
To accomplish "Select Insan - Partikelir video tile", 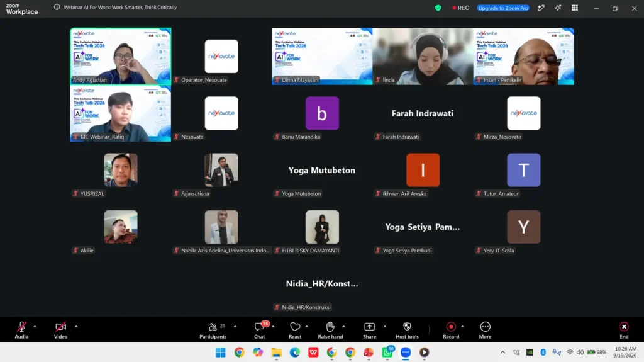I will pyautogui.click(x=524, y=56).
